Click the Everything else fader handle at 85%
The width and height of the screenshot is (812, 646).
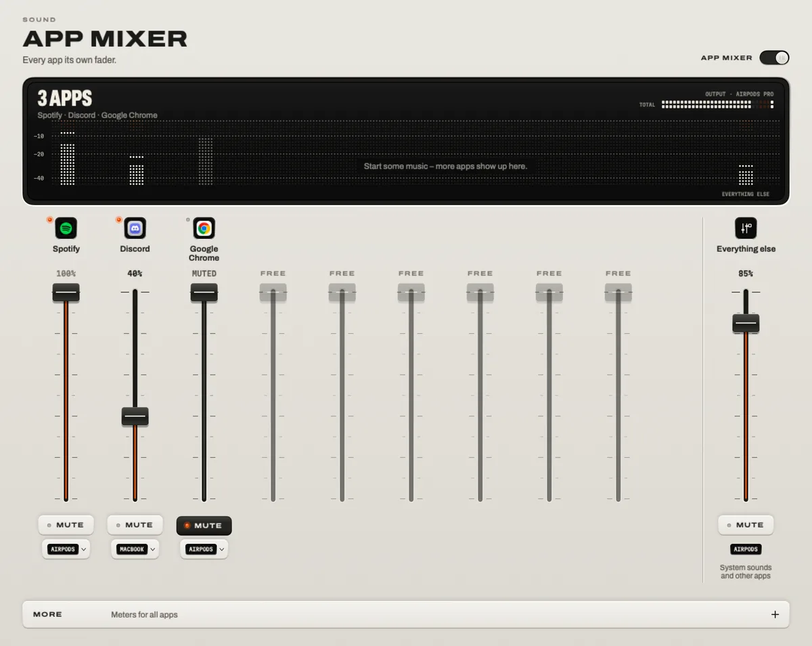pos(746,323)
